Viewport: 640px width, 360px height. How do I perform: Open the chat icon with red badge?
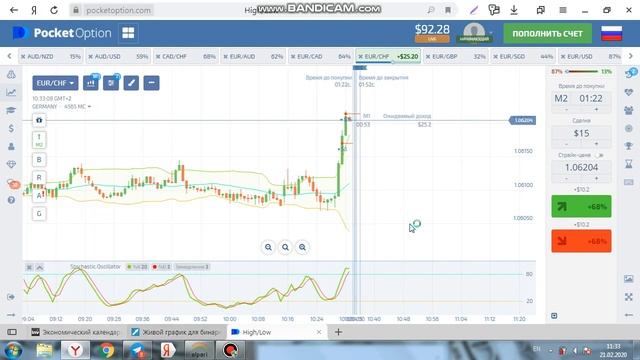pos(13,184)
